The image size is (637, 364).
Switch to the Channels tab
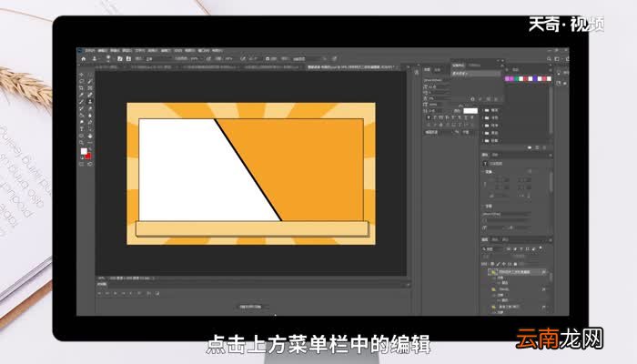(x=495, y=239)
